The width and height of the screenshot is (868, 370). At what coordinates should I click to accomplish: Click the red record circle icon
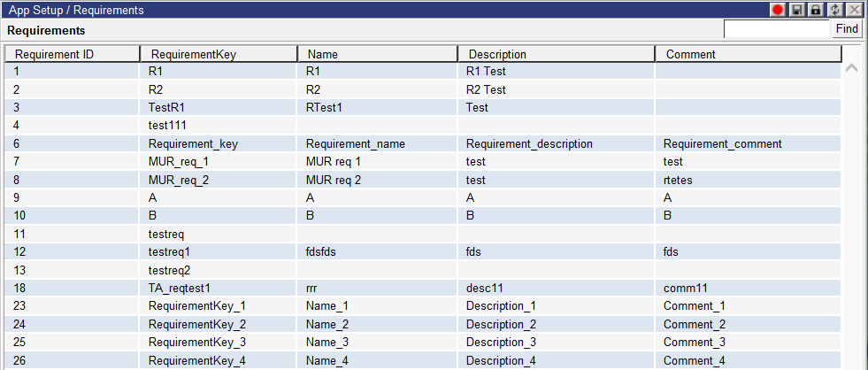[779, 10]
